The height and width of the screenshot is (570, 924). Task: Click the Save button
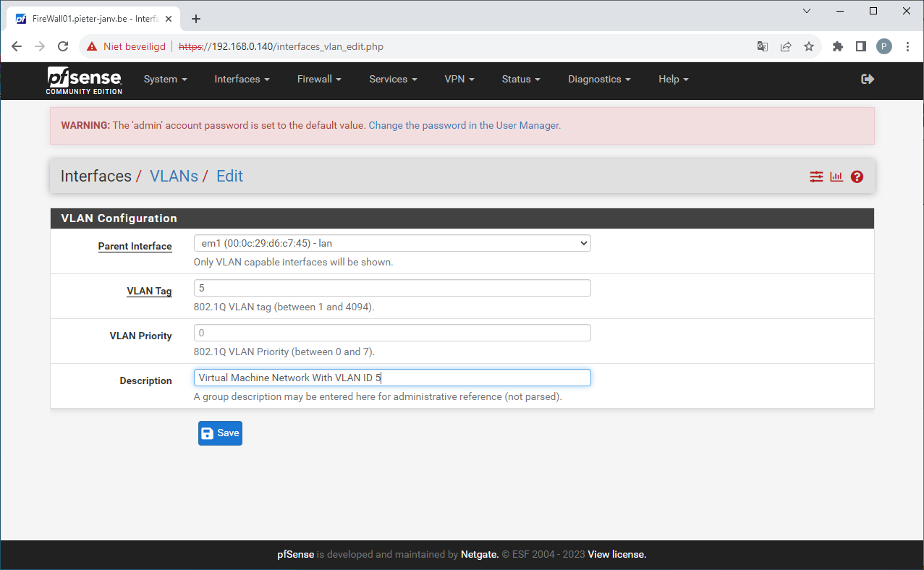click(x=220, y=433)
